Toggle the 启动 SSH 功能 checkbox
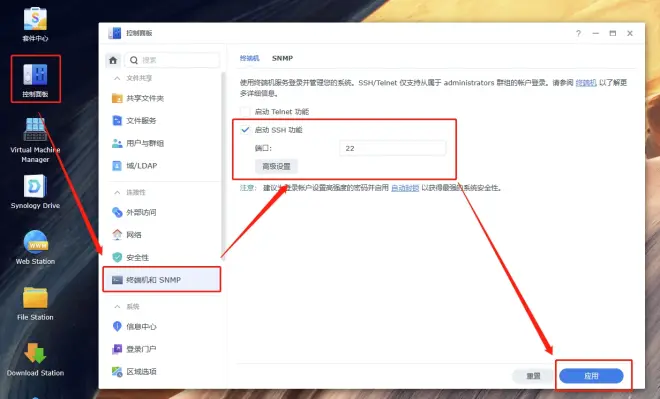The image size is (660, 399). pyautogui.click(x=245, y=130)
